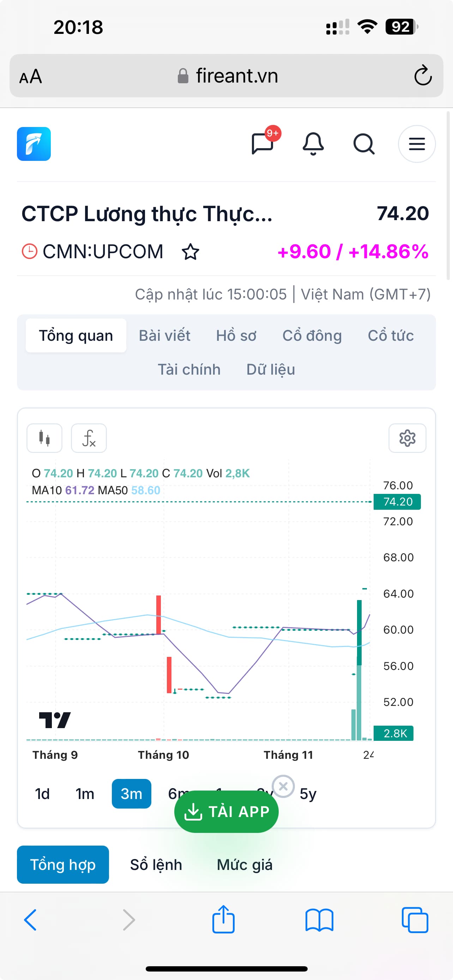Open chart settings gear

(407, 438)
